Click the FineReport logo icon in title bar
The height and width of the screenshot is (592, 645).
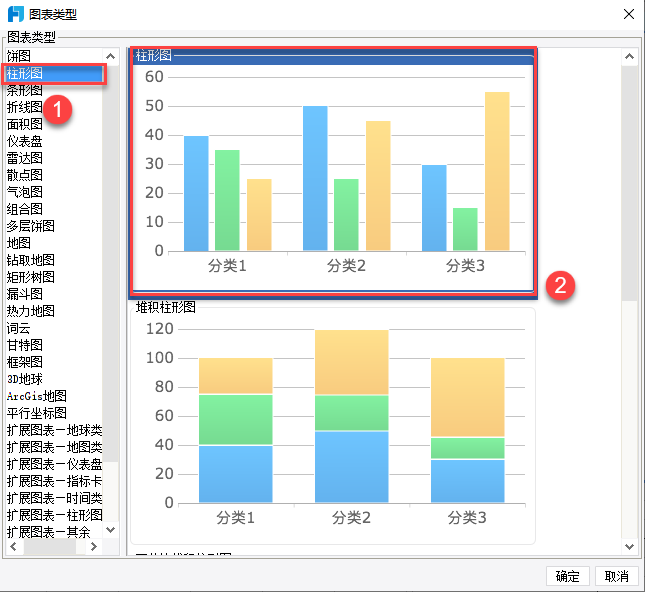(x=16, y=14)
